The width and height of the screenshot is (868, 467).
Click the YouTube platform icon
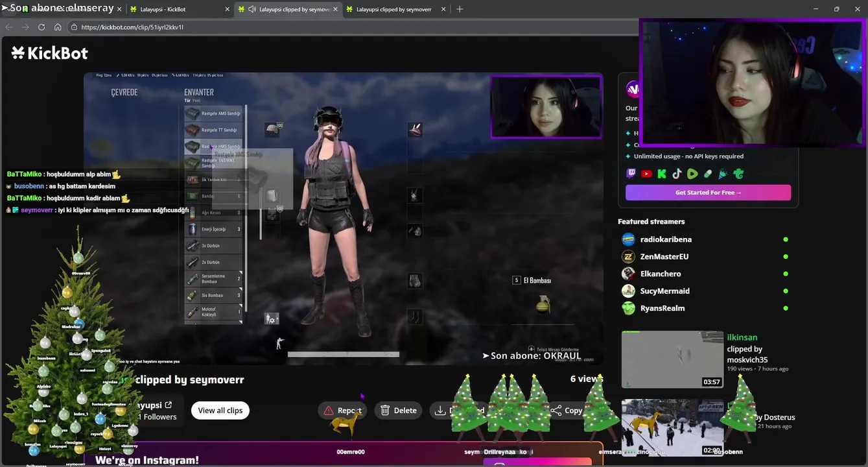click(x=646, y=174)
